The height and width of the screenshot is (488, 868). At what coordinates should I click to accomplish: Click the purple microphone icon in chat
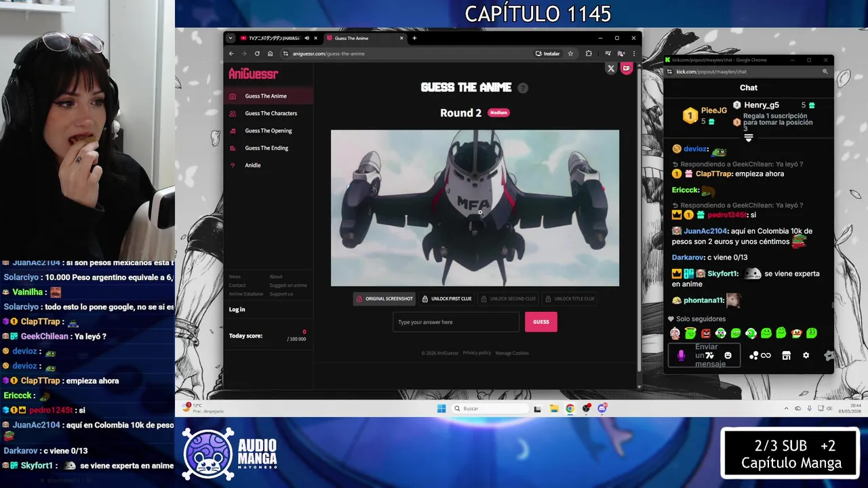(681, 356)
